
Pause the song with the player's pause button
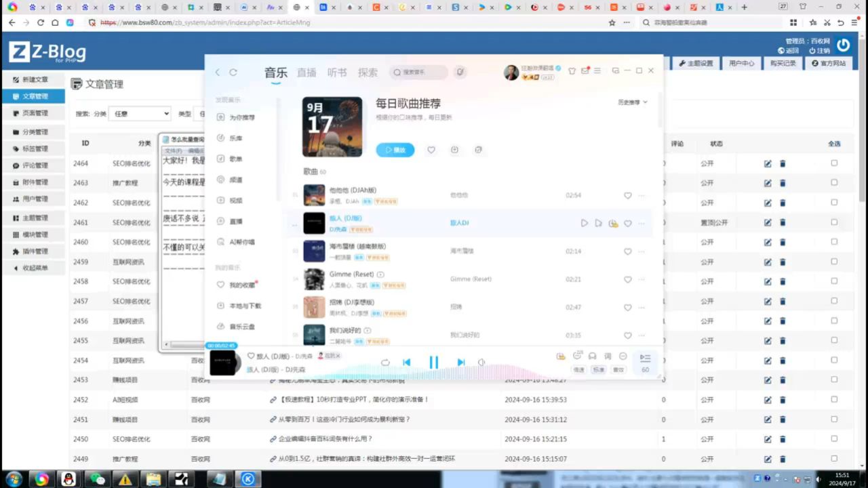[434, 363]
